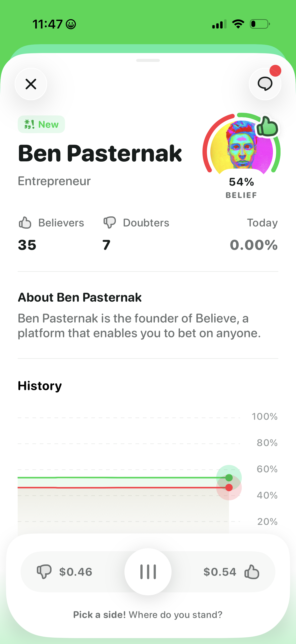This screenshot has width=296, height=644.
Task: Tap the Wi-Fi status icon
Action: pos(238,24)
